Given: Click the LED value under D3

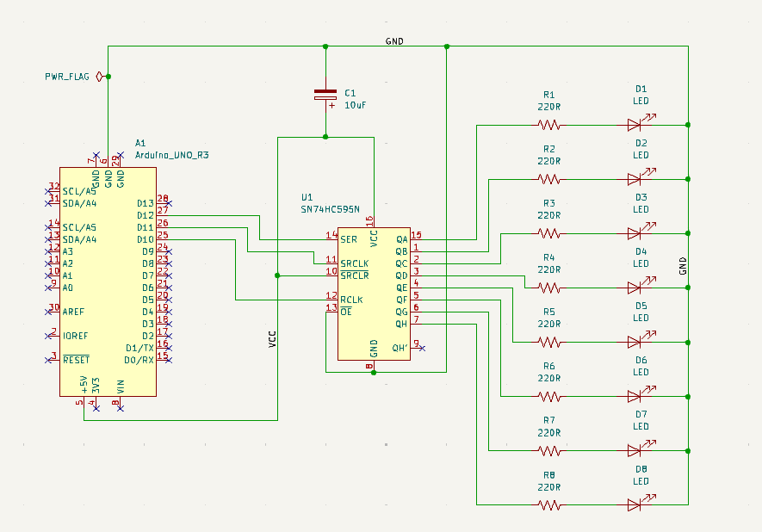Looking at the screenshot, I should (x=641, y=209).
